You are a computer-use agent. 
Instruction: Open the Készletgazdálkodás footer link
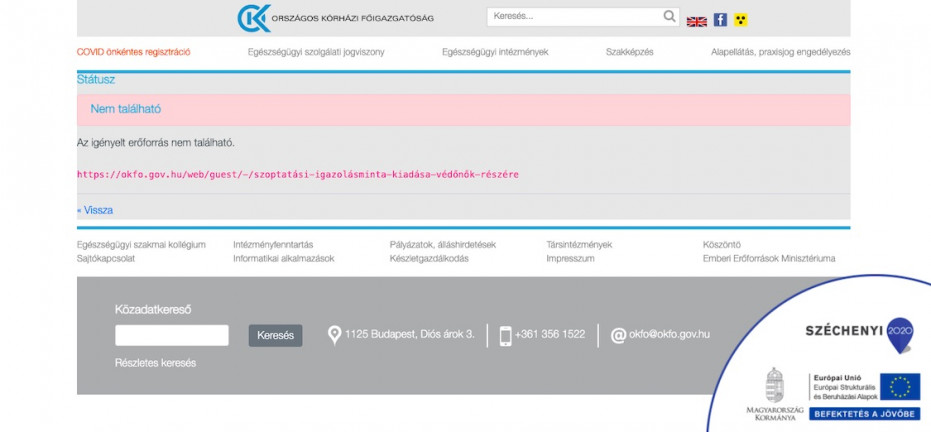coord(429,259)
